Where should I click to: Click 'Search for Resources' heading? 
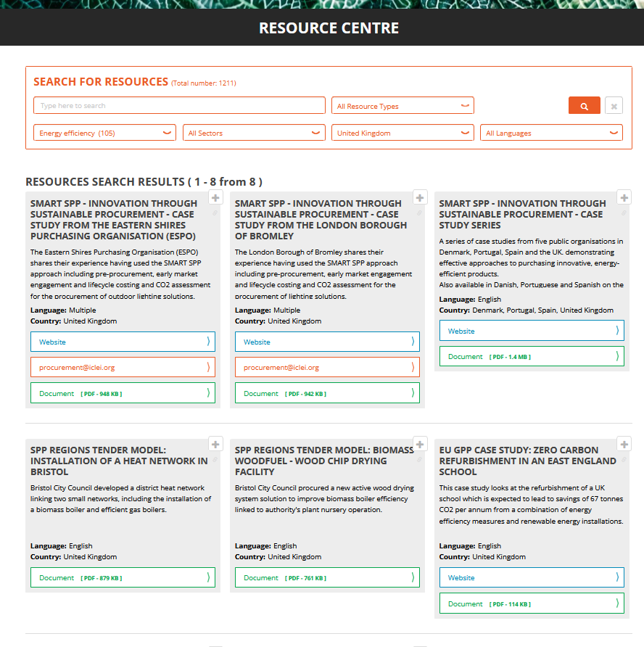click(101, 82)
